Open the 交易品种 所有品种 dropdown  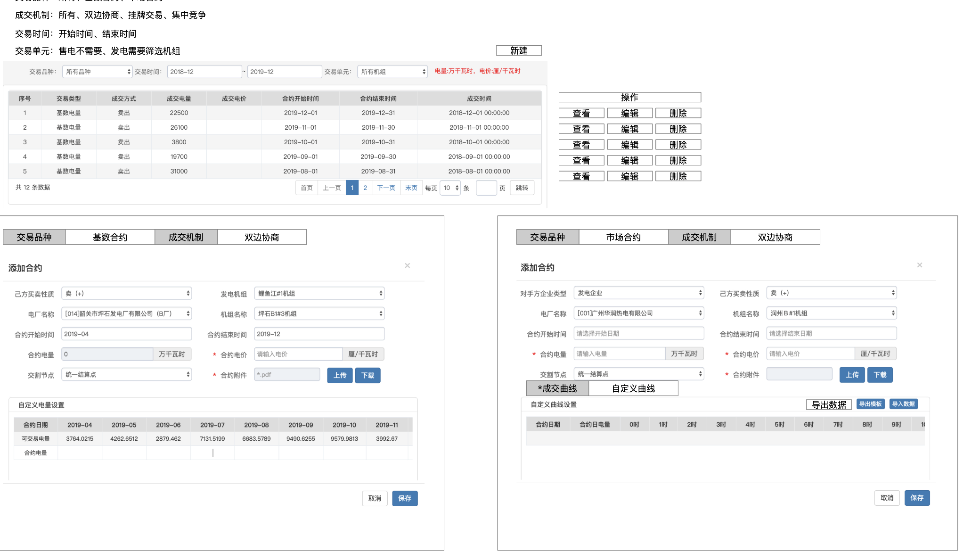98,72
